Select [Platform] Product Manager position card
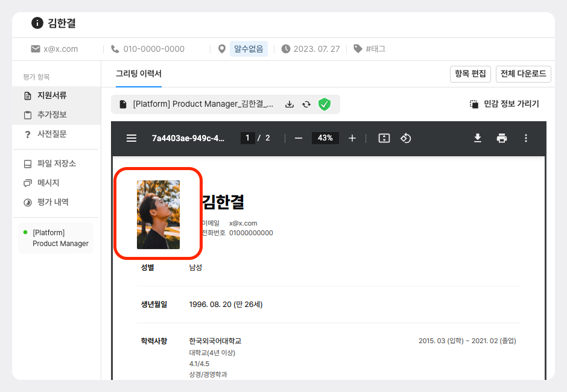 coord(55,238)
